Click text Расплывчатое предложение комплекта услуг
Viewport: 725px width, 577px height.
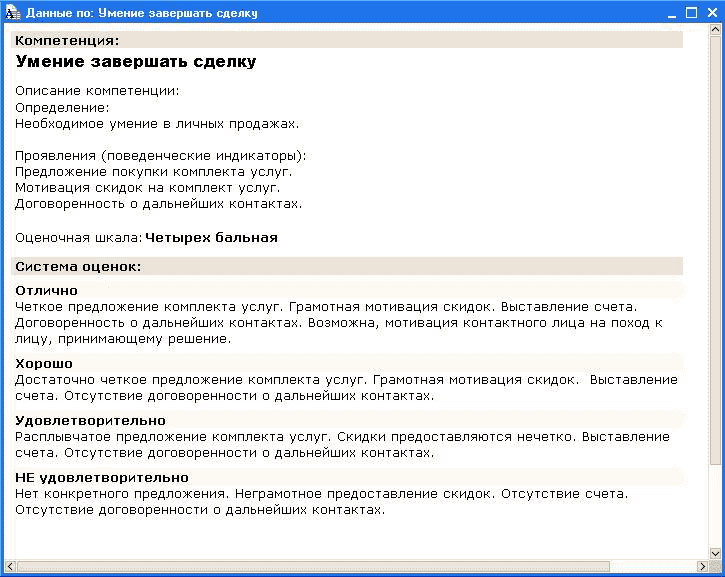pyautogui.click(x=172, y=437)
